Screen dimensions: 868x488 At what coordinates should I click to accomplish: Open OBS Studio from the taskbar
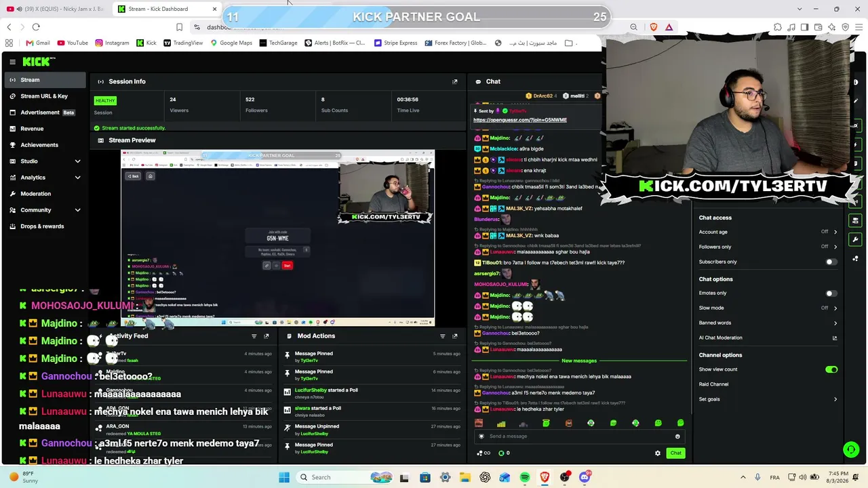(564, 477)
